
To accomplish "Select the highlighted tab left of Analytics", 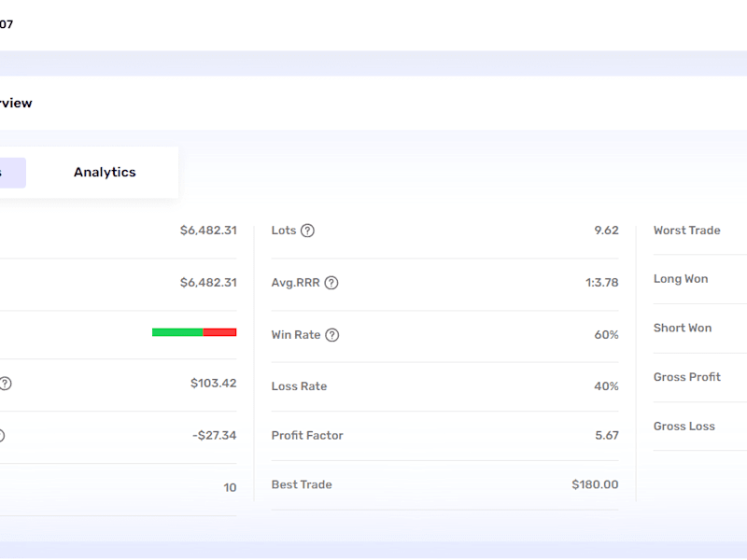I will (13, 173).
